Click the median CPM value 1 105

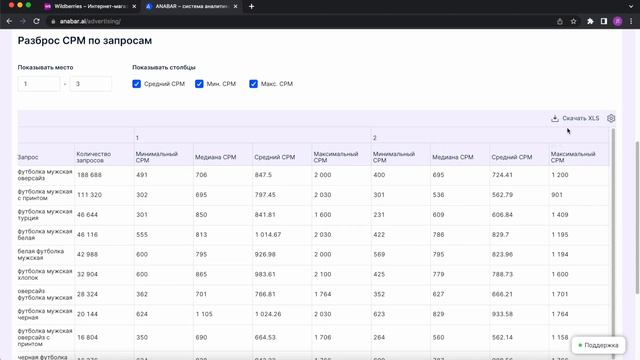(x=204, y=314)
